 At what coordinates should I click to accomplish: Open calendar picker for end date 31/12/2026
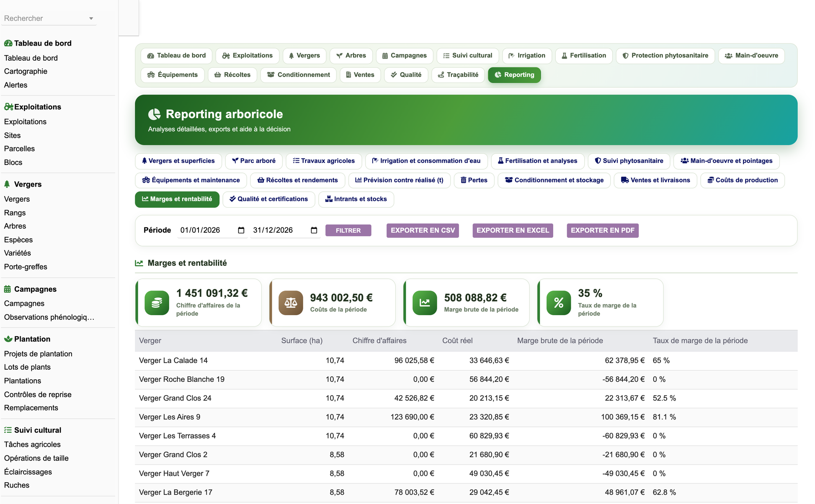[x=314, y=230]
